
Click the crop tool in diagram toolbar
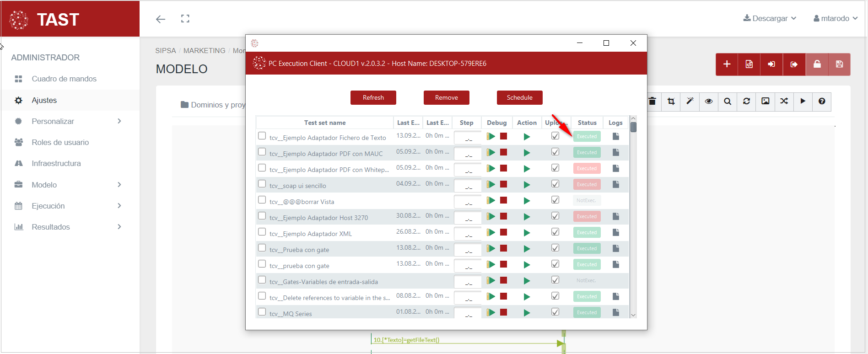click(x=671, y=101)
